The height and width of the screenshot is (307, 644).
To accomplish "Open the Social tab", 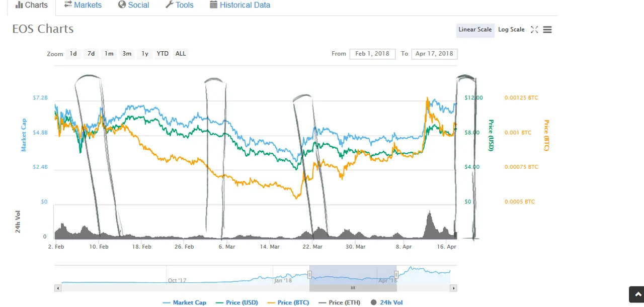I will tap(133, 5).
